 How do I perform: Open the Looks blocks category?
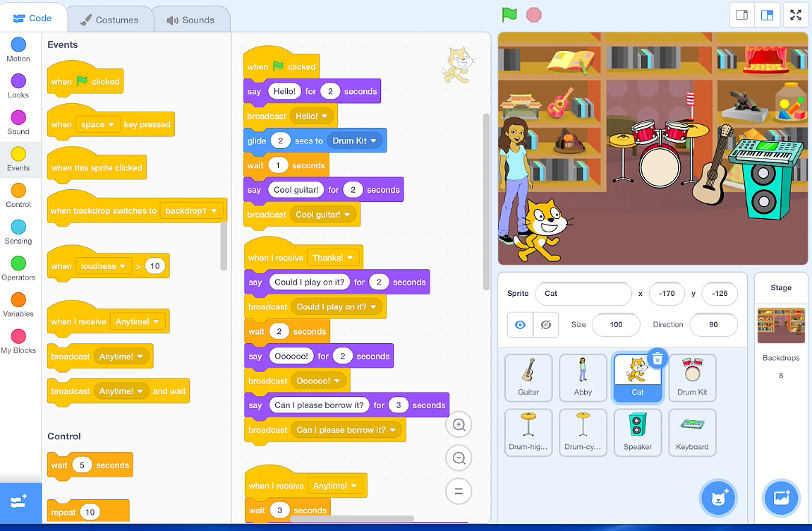[x=18, y=87]
